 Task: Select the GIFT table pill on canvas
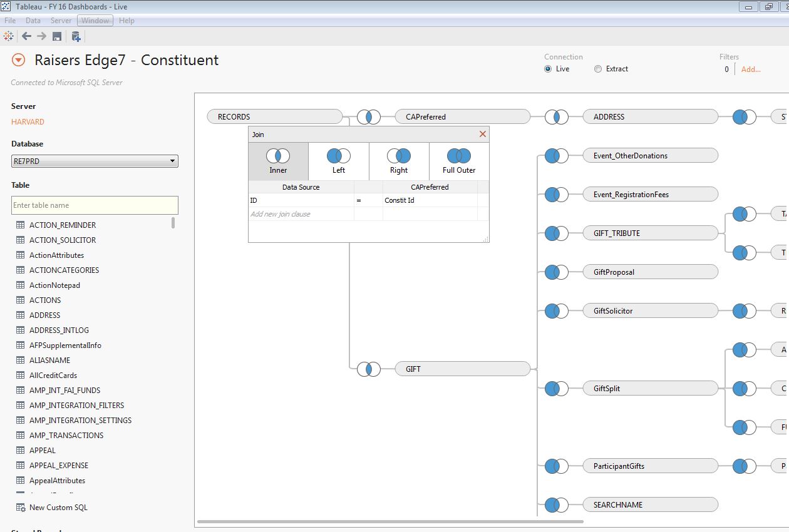pyautogui.click(x=463, y=369)
